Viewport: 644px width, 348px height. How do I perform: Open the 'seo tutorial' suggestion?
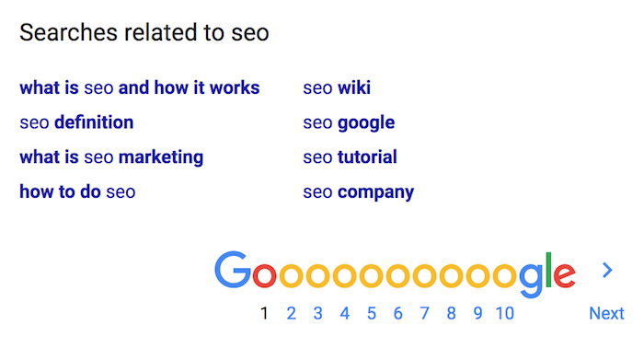point(350,157)
